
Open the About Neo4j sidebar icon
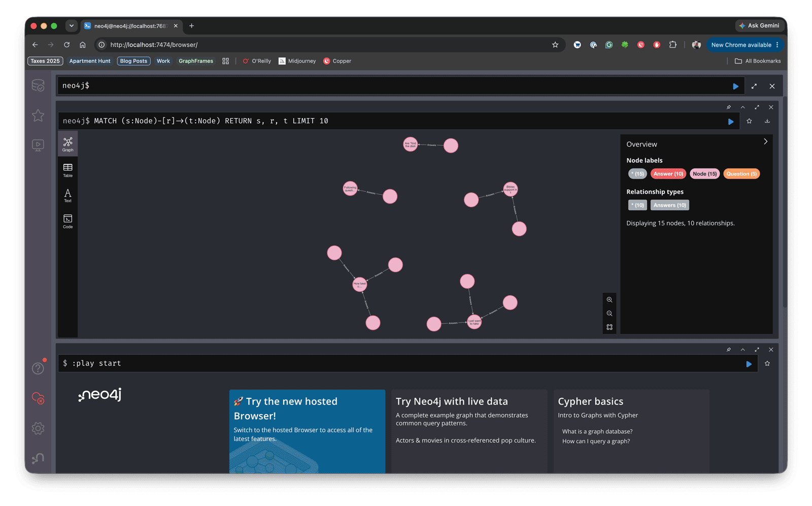(x=38, y=458)
